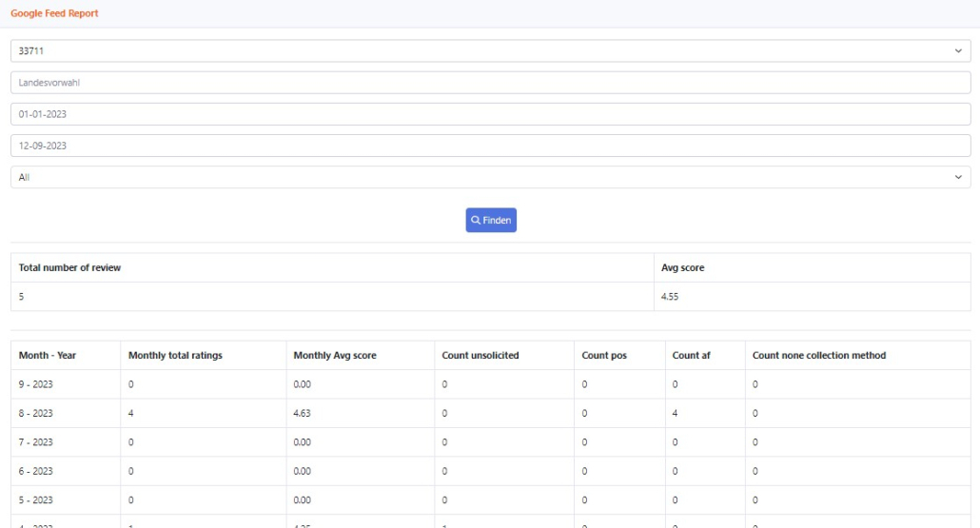Screen dimensions: 980x528
Task: Click monthly total ratings 0 in 9 - 2023 row
Action: 130,384
